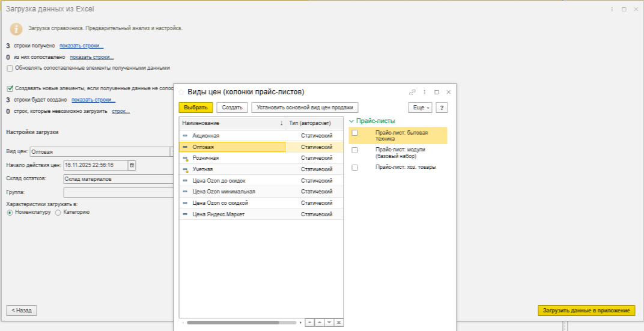Jump to last row in price list
This screenshot has height=331, width=644.
[x=339, y=323]
